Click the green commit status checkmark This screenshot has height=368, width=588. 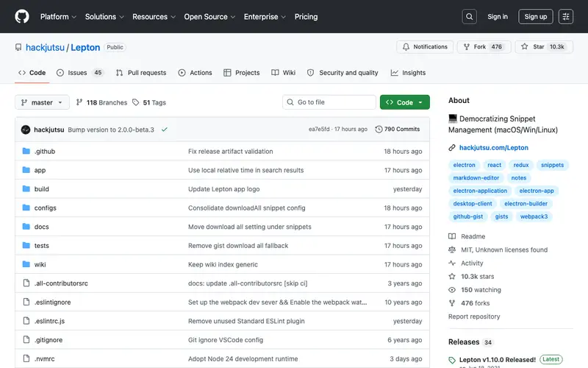pyautogui.click(x=164, y=130)
